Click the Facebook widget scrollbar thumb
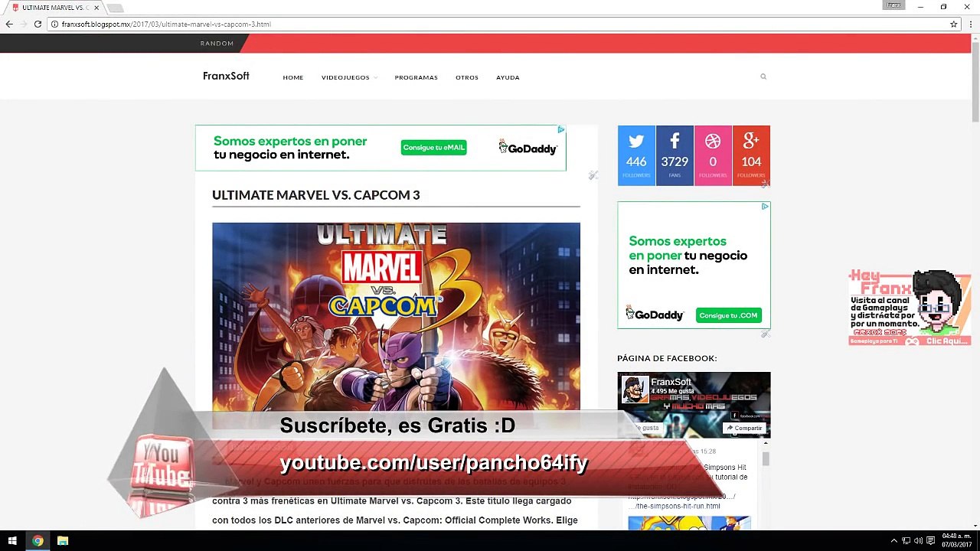Viewport: 980px width, 551px height. pyautogui.click(x=765, y=458)
